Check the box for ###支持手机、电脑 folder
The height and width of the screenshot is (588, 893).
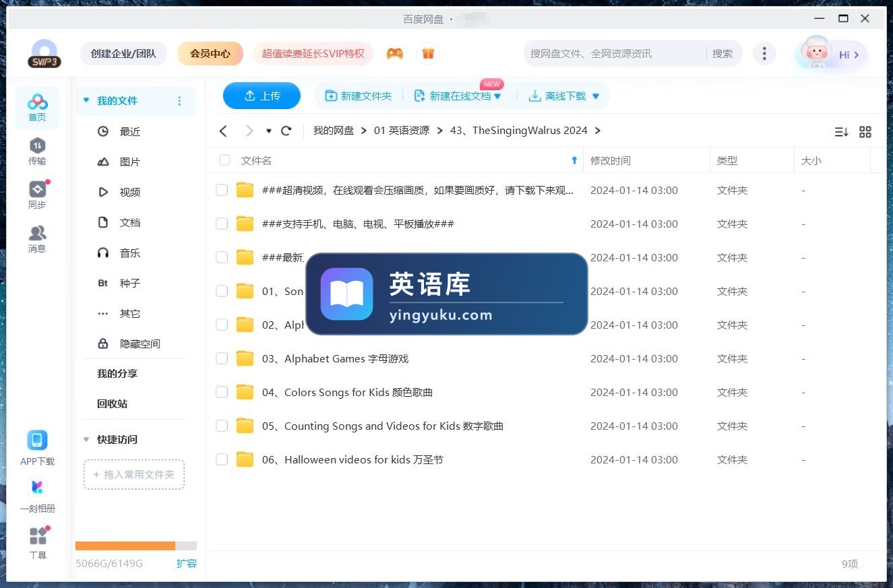pos(222,224)
